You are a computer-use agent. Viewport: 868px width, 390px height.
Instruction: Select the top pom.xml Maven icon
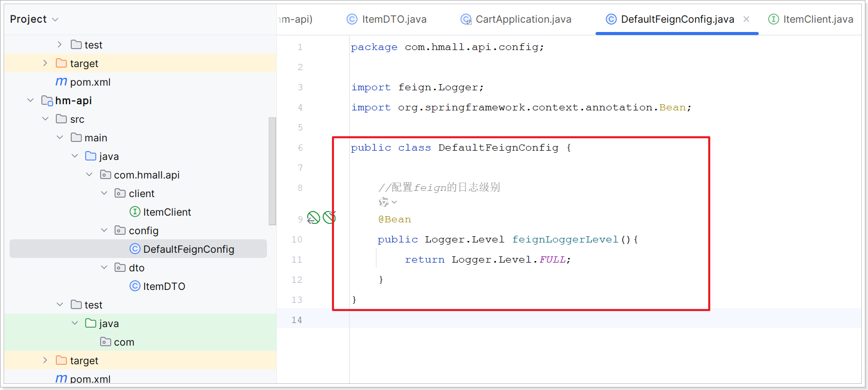click(61, 82)
